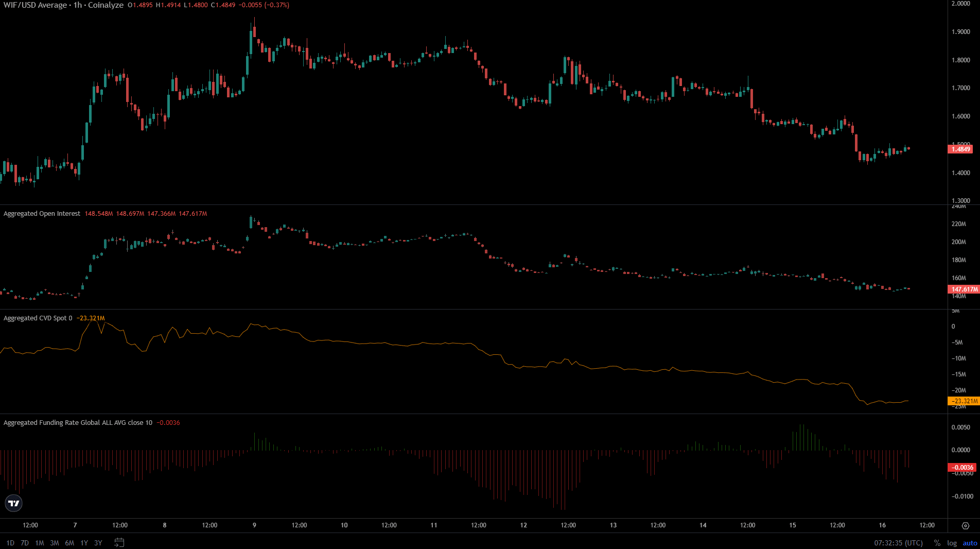
Task: Click the -10M CVD axis value
Action: pyautogui.click(x=959, y=358)
